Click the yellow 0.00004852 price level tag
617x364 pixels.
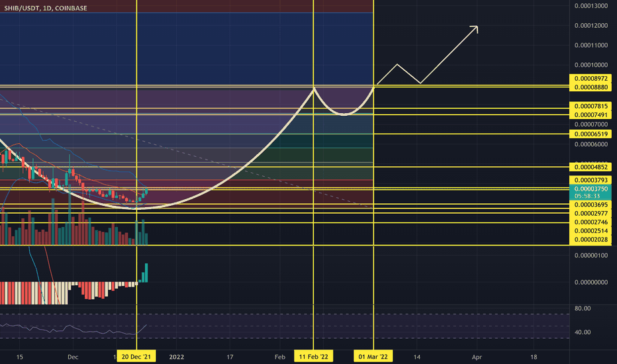(x=591, y=167)
